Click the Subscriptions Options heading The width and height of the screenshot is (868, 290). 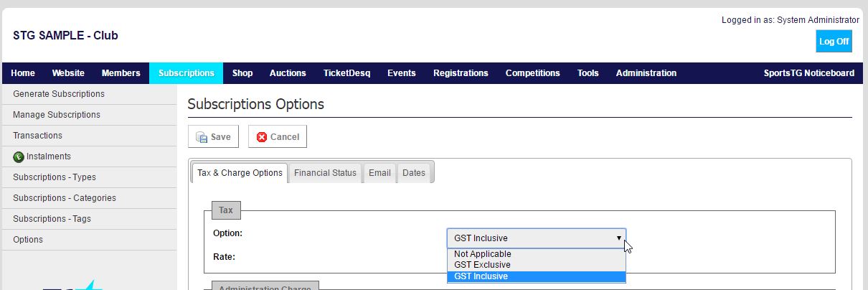[256, 104]
